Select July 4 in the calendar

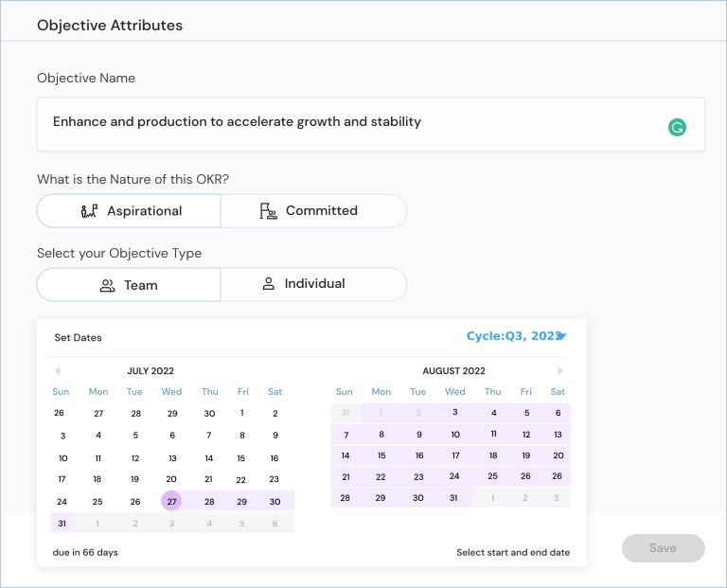pos(98,435)
